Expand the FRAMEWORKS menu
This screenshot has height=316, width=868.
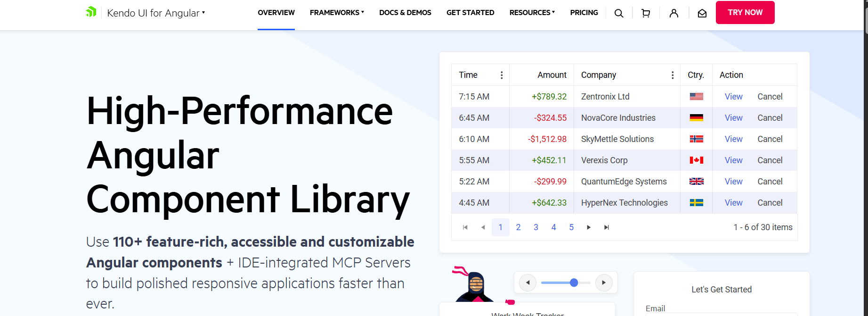(337, 13)
